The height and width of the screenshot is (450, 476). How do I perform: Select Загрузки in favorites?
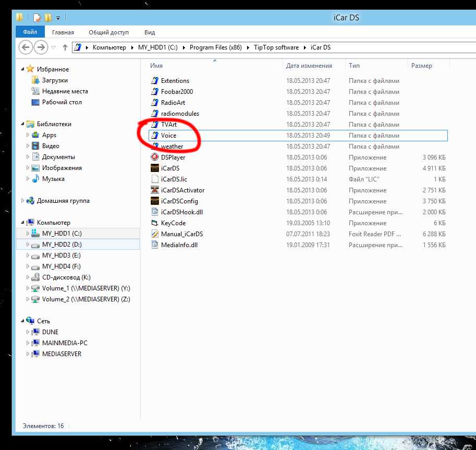55,80
